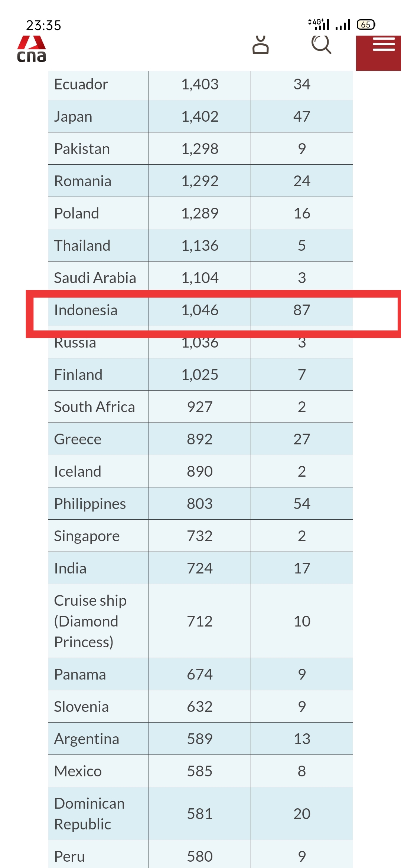Tap Indonesia's 1,046 cases cell
Screen dimensions: 401x868
(x=200, y=310)
